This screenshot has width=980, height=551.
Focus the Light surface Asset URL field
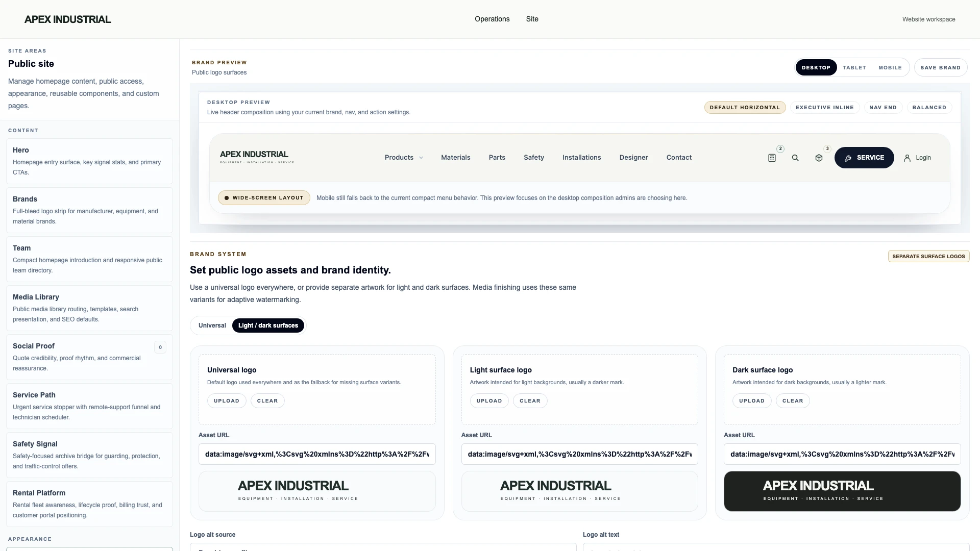pos(579,454)
